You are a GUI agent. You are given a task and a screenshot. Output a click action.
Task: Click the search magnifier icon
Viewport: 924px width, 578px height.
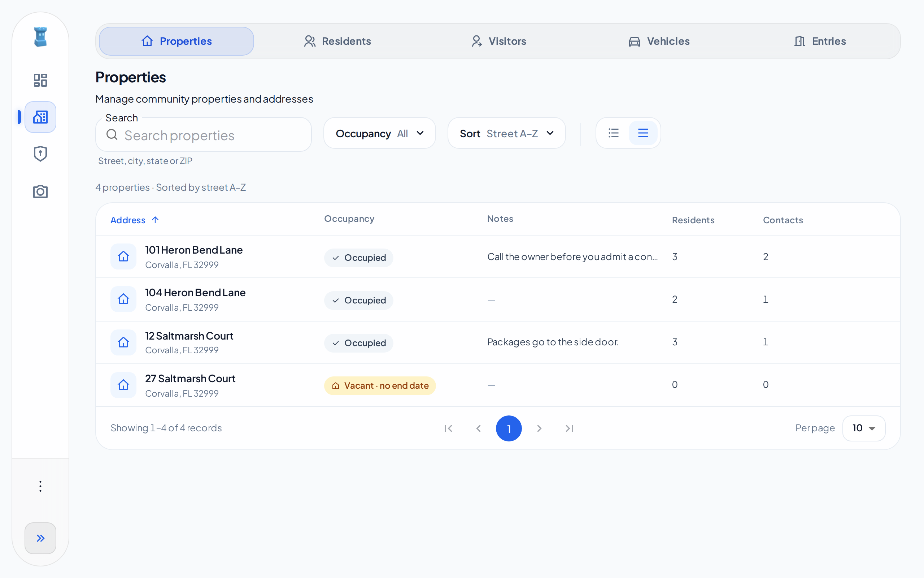(112, 134)
